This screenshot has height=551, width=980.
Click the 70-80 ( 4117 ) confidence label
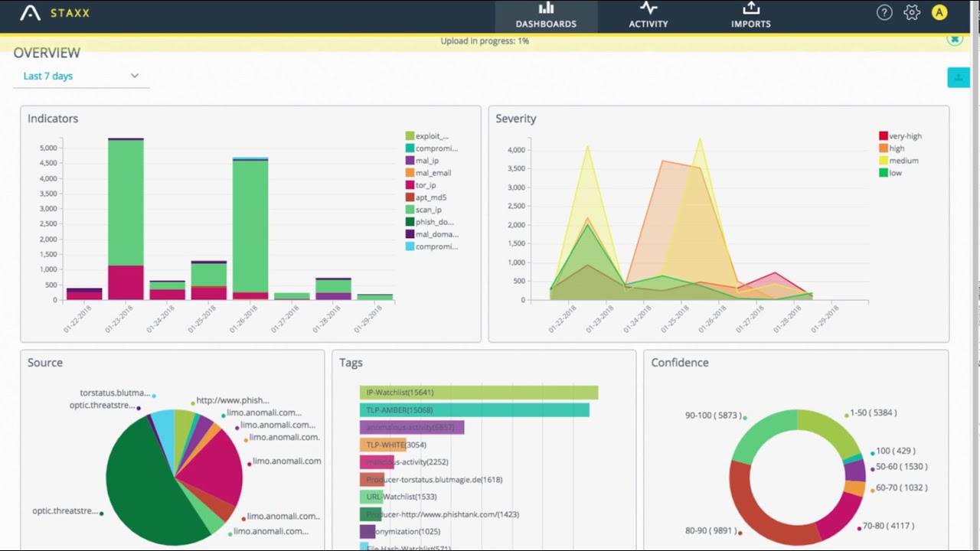pyautogui.click(x=888, y=526)
